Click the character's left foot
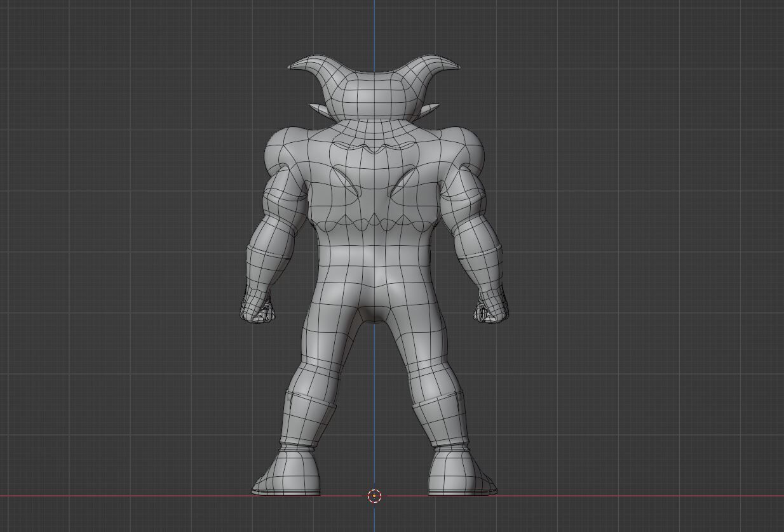 point(287,472)
